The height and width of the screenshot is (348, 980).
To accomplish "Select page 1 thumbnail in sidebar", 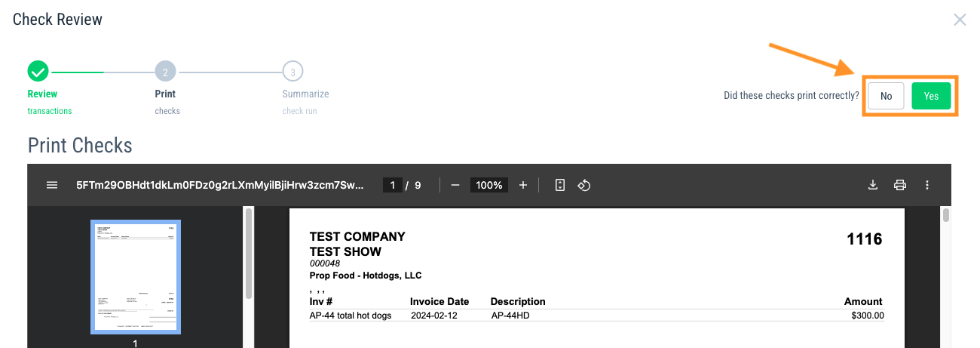I will [x=135, y=276].
